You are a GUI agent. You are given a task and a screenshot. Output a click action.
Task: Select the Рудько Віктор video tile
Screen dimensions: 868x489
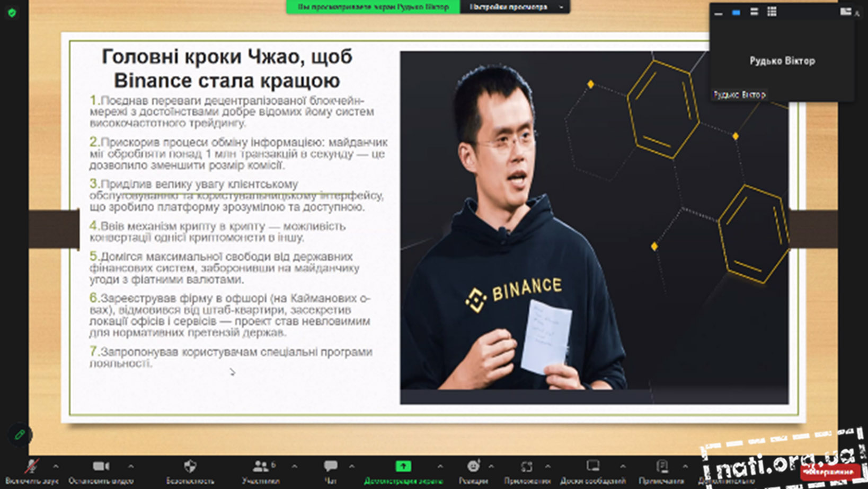click(782, 61)
